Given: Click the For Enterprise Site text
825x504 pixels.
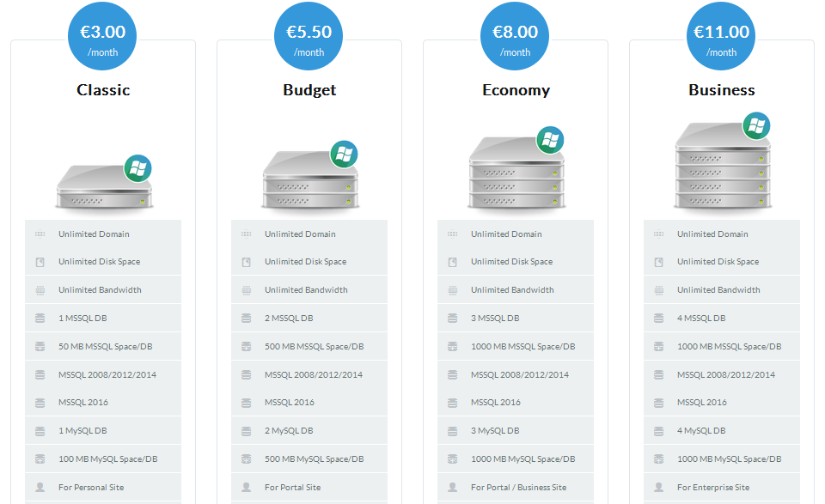Looking at the screenshot, I should (x=713, y=487).
